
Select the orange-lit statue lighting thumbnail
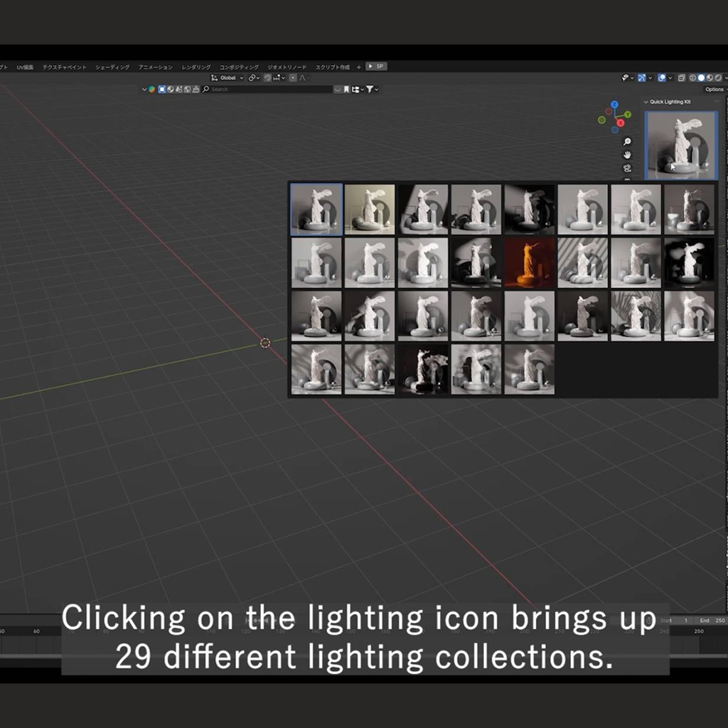[530, 263]
